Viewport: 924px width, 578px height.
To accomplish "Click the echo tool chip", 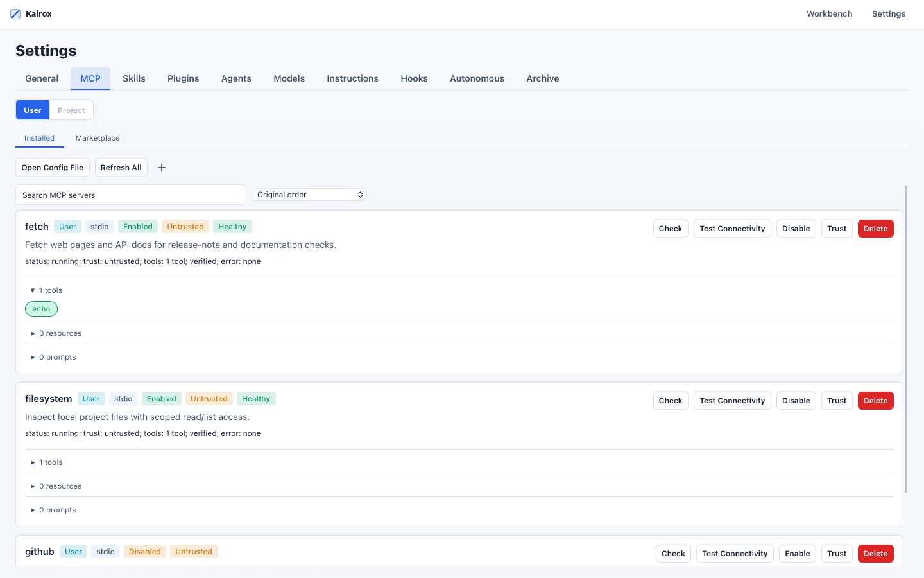I will pyautogui.click(x=41, y=309).
